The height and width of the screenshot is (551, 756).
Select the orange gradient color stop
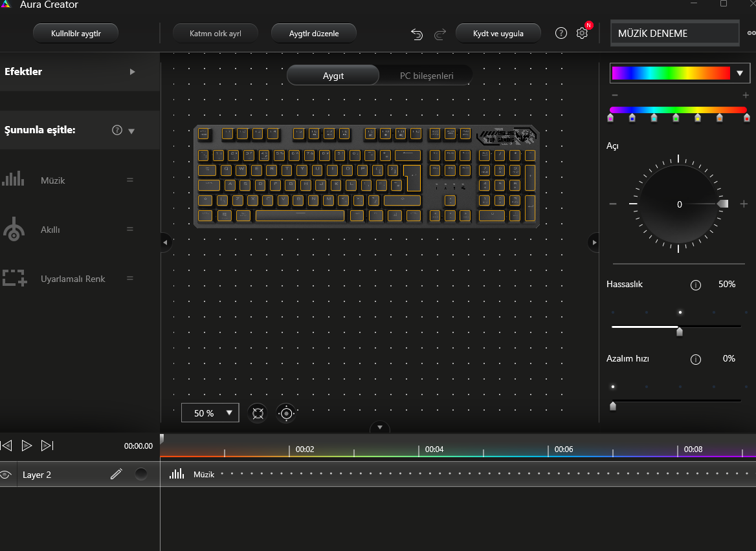point(719,118)
